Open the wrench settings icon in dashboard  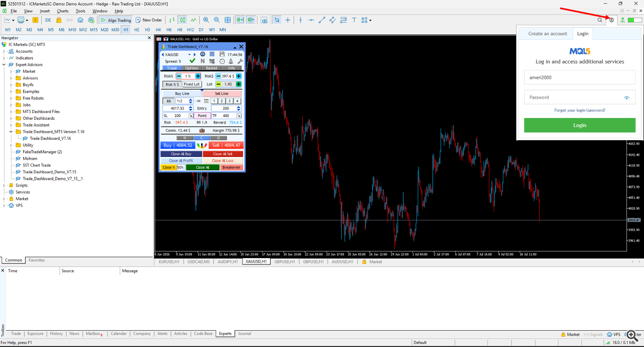coord(240,61)
